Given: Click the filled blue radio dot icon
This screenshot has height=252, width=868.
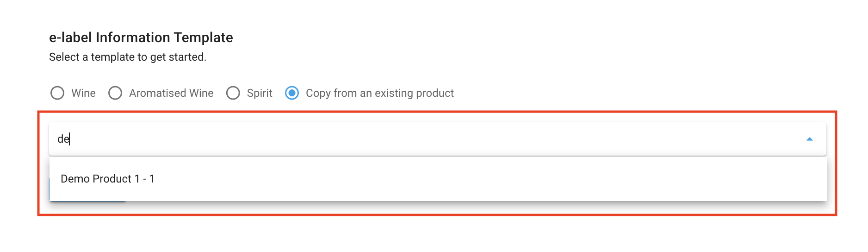Looking at the screenshot, I should pos(292,93).
